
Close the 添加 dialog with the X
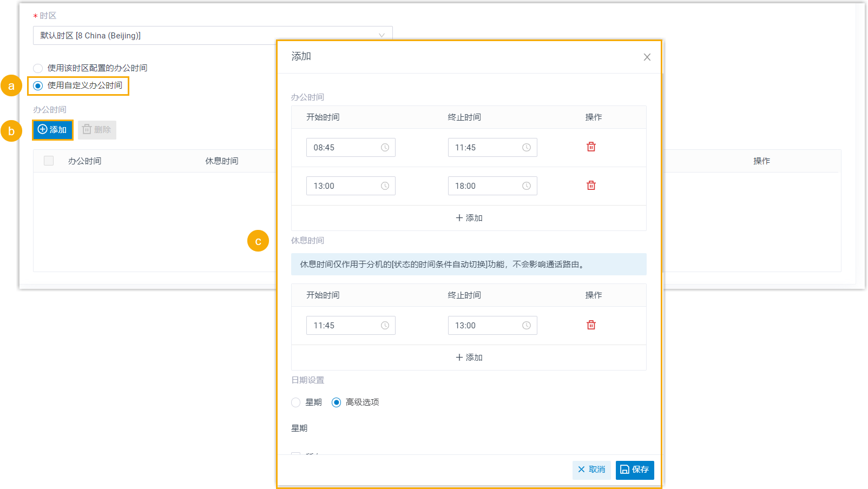pyautogui.click(x=647, y=57)
